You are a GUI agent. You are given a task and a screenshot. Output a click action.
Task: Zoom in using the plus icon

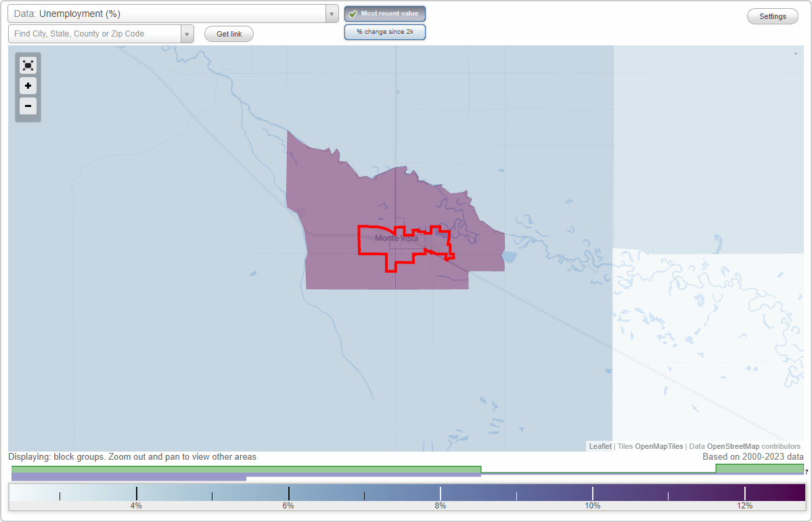click(x=28, y=85)
